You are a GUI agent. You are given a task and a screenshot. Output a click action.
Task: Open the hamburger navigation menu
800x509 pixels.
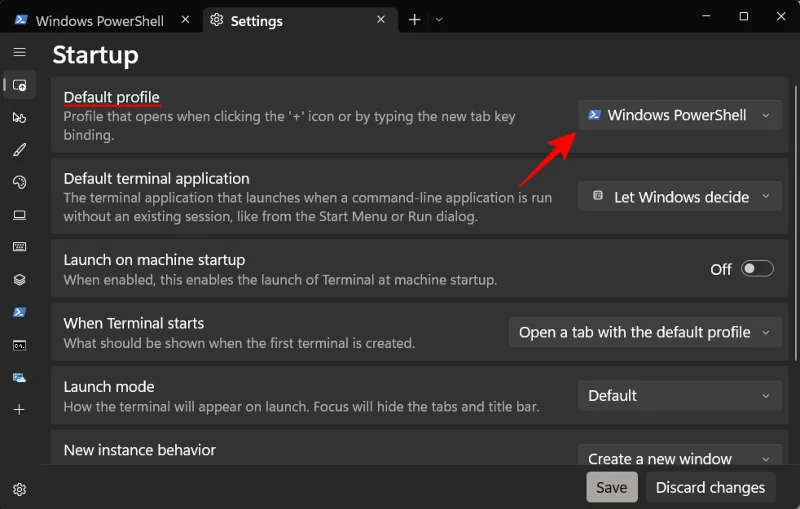pyautogui.click(x=19, y=52)
